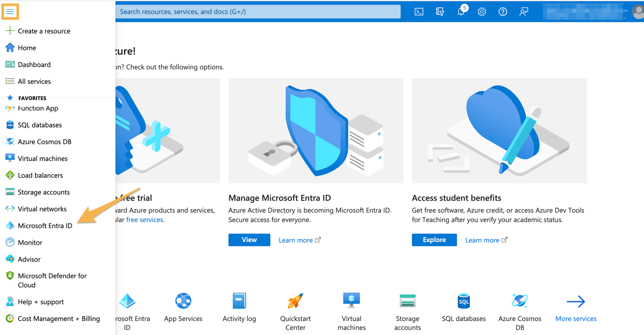Click the cloud and pen student benefits illustration
The width and height of the screenshot is (644, 335).
point(499,131)
